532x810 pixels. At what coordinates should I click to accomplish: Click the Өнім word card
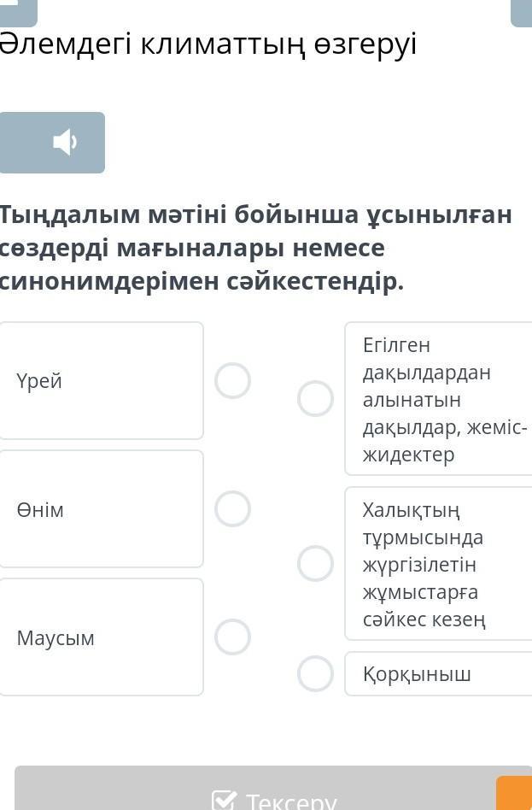click(100, 509)
